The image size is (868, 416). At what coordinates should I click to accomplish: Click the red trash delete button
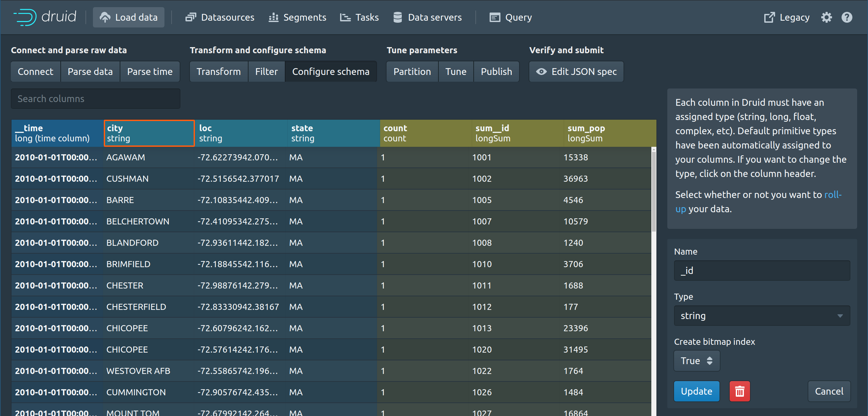click(x=739, y=391)
